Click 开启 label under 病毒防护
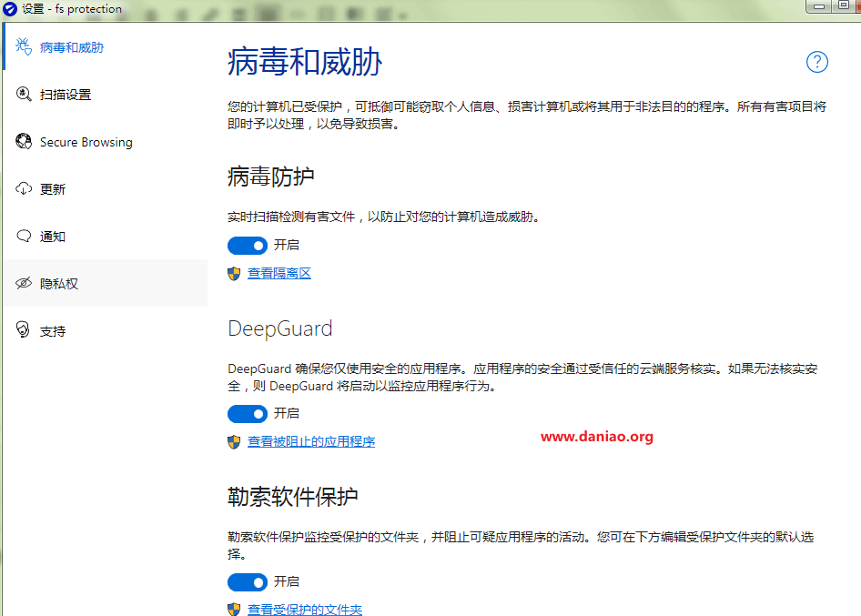This screenshot has height=616, width=861. pos(287,245)
